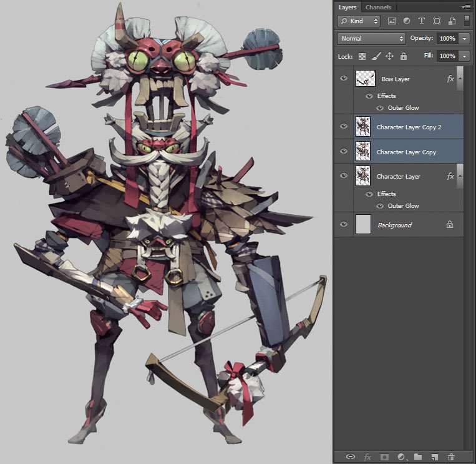476x464 pixels.
Task: Hide the Character Layer Outer Glow effect
Action: (x=380, y=206)
